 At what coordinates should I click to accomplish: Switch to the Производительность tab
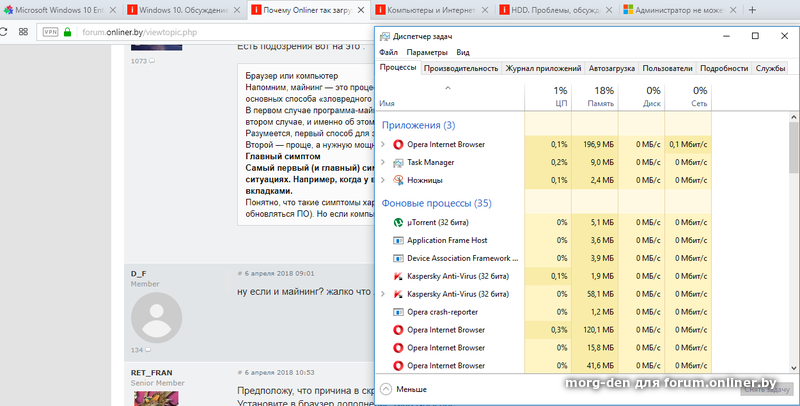point(461,68)
